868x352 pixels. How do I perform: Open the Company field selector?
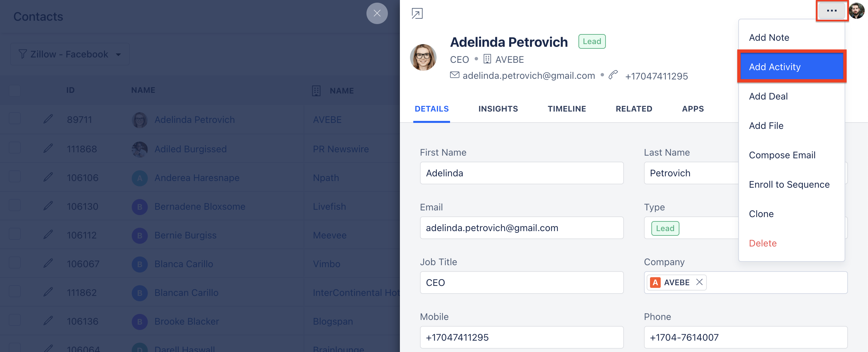click(x=745, y=282)
